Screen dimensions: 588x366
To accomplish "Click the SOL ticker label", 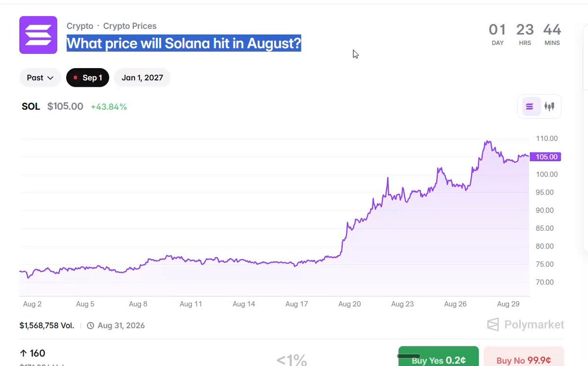I will tap(31, 106).
